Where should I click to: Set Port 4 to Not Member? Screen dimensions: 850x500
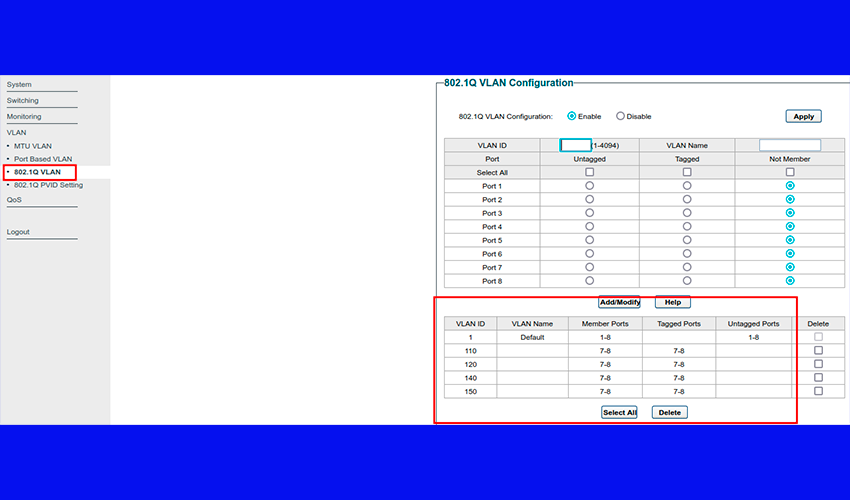790,226
